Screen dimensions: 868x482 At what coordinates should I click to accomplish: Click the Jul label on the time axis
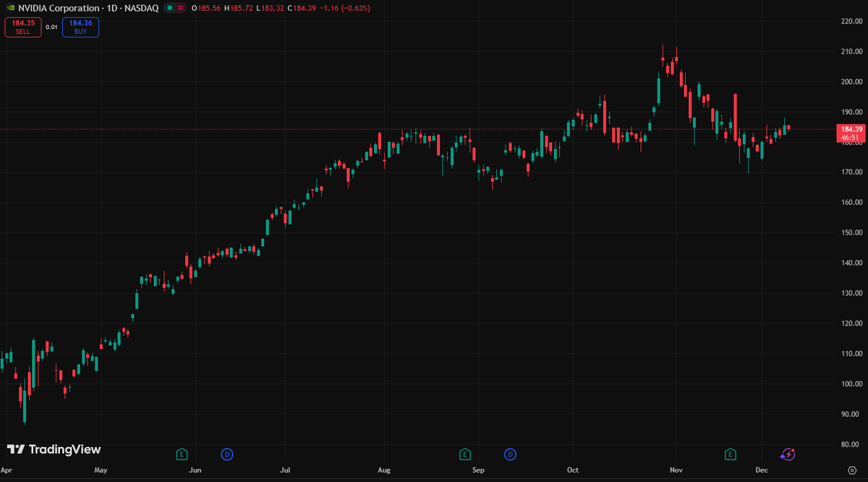point(285,470)
